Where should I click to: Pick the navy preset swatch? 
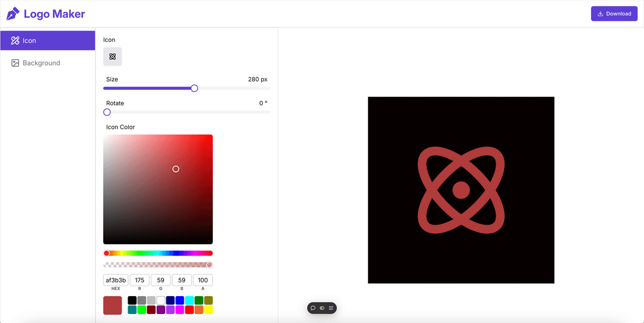tap(171, 300)
